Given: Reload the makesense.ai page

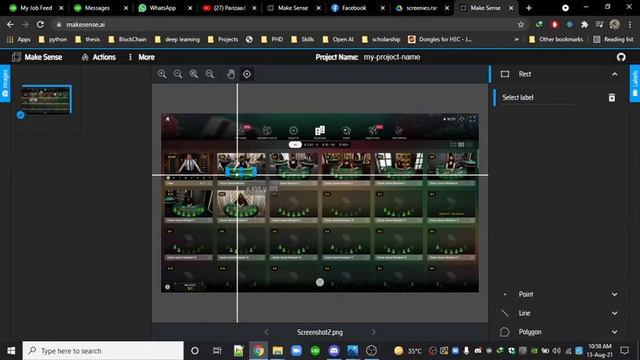Looking at the screenshot, I should tap(40, 24).
